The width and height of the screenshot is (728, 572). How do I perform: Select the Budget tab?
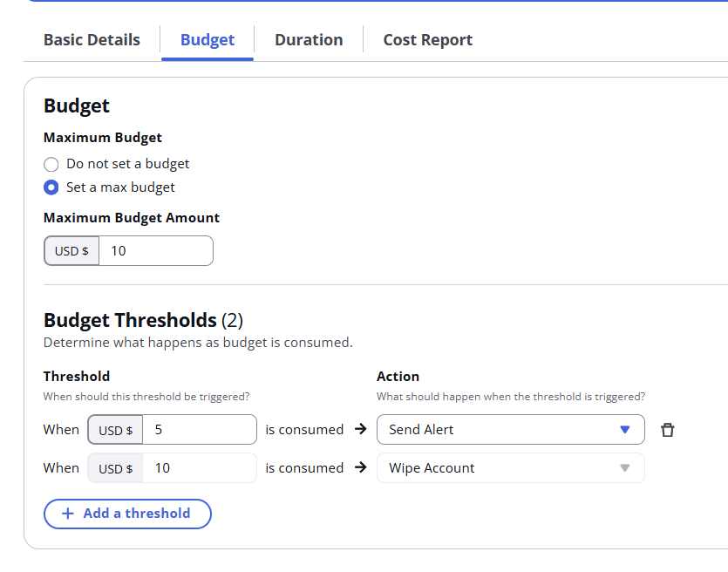pos(208,40)
